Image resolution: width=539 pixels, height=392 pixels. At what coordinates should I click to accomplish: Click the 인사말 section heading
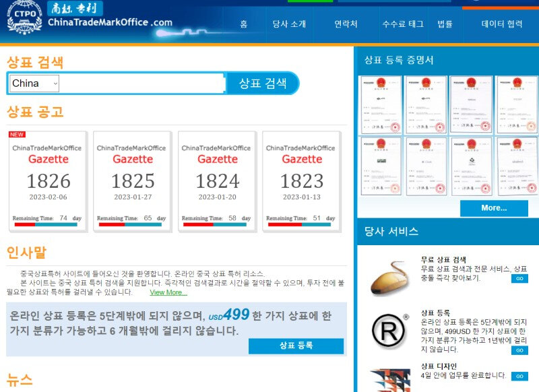click(x=26, y=253)
